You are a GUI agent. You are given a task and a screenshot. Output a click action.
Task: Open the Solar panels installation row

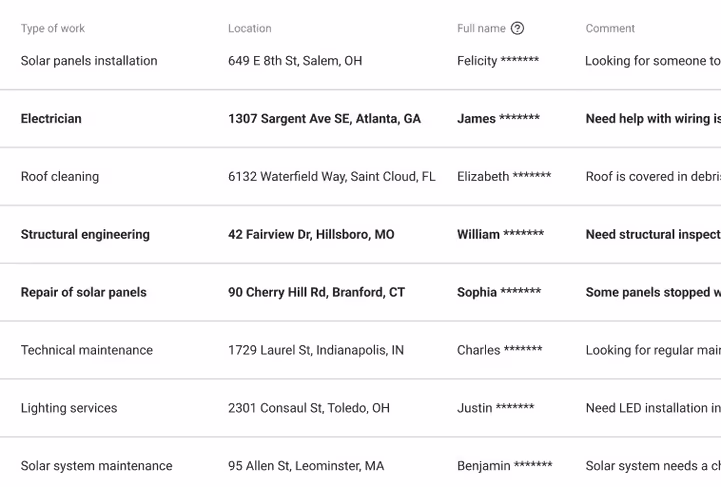(89, 61)
